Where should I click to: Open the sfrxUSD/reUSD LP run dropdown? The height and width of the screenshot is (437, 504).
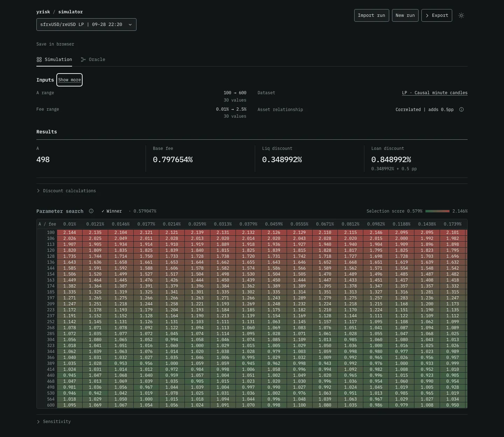(86, 25)
